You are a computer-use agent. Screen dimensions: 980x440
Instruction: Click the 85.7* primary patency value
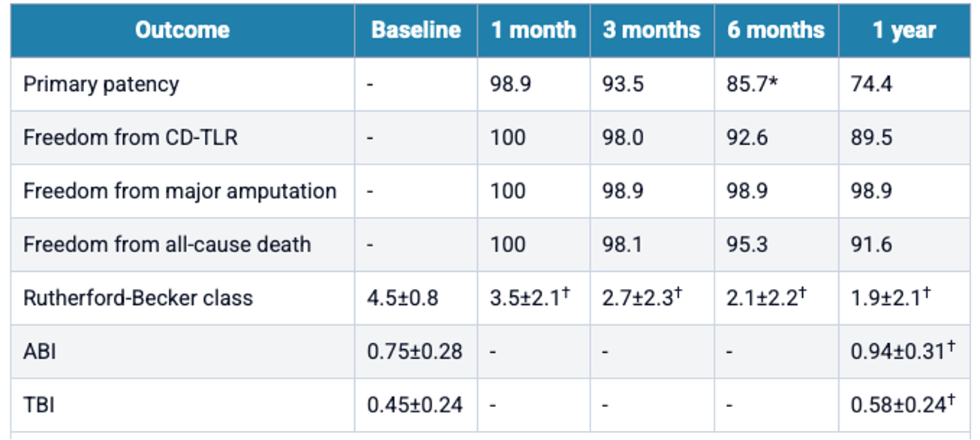tap(753, 84)
